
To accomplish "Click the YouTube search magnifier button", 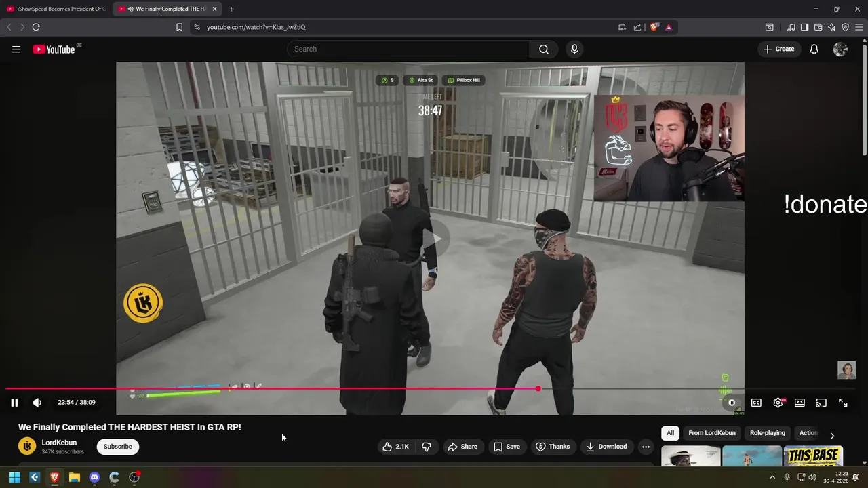I will 544,49.
